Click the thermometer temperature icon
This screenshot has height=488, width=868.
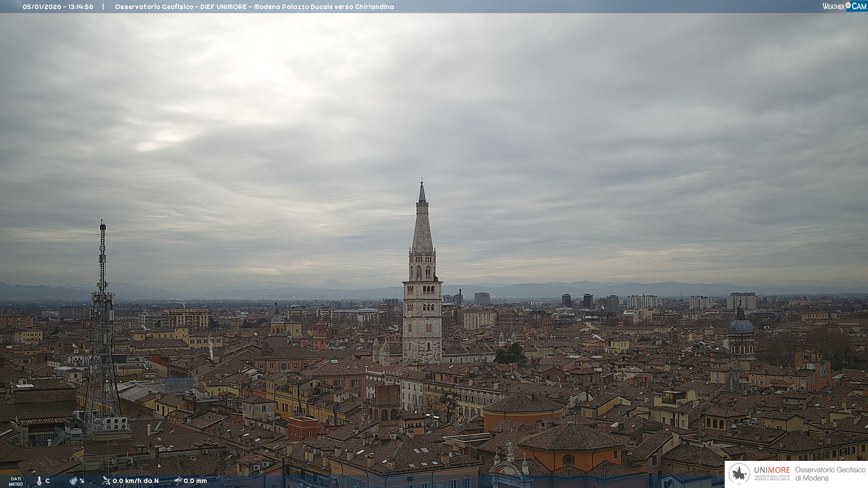[39, 481]
